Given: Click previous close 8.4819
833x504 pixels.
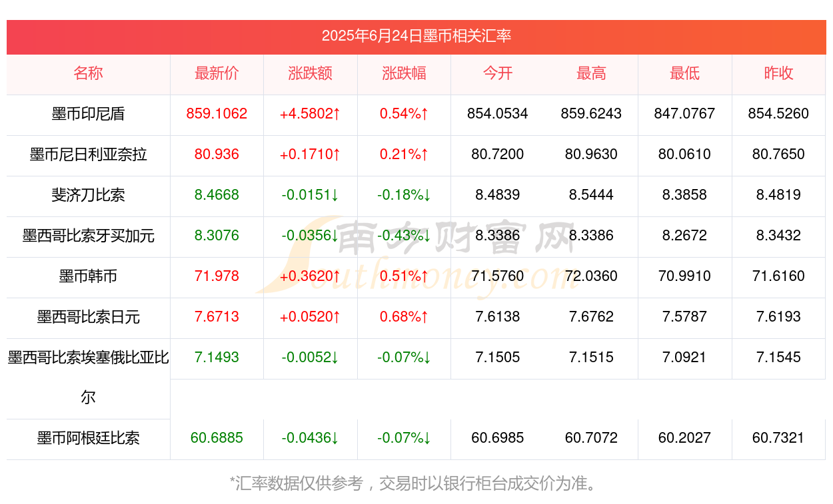Looking at the screenshot, I should (x=778, y=195).
